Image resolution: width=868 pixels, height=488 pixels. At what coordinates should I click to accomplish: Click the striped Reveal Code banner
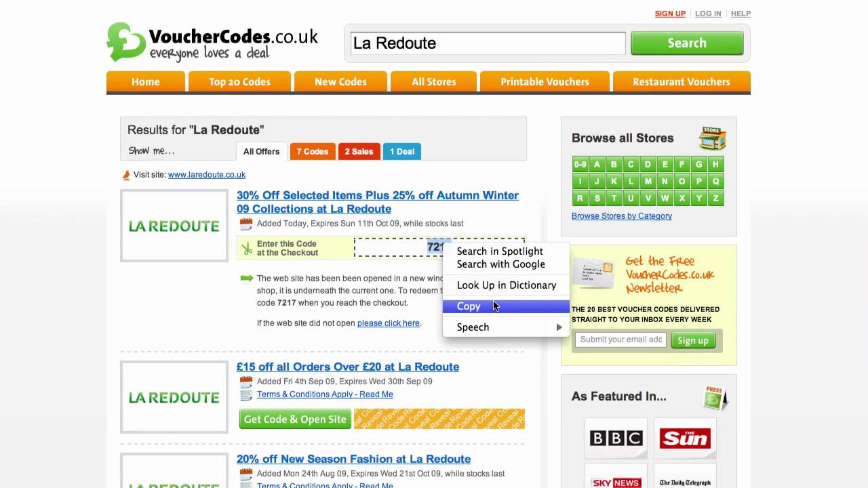439,419
